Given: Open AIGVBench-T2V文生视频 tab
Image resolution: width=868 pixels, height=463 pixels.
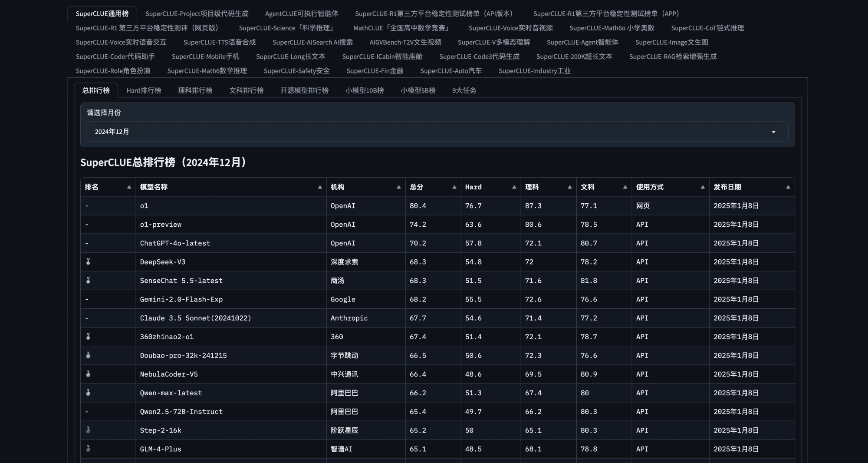Looking at the screenshot, I should pos(405,42).
